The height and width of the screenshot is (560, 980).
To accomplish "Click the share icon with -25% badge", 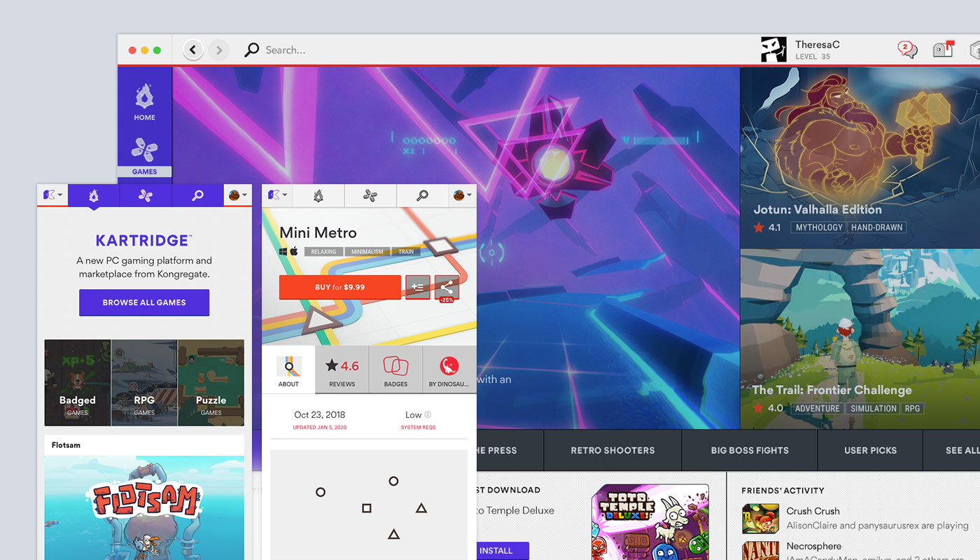I will [447, 287].
